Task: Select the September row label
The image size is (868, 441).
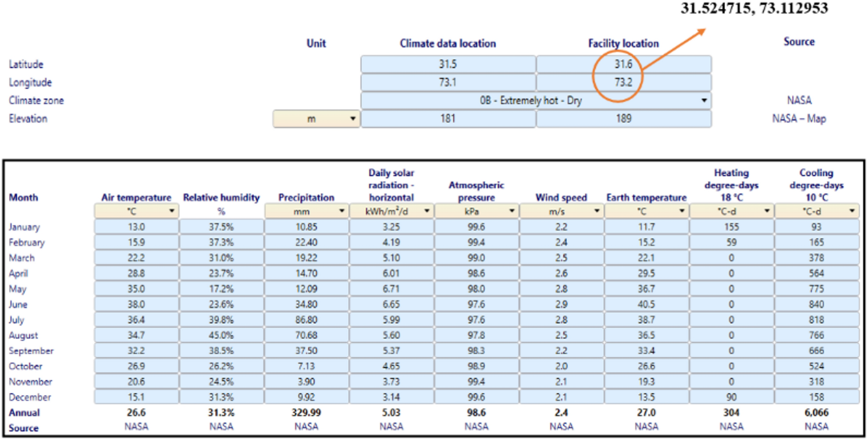Action: [x=31, y=351]
